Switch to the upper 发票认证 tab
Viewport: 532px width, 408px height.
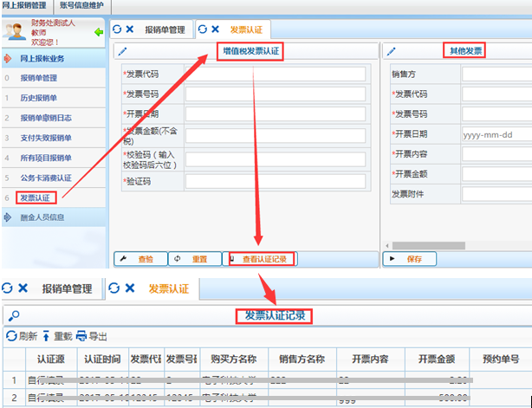pyautogui.click(x=246, y=29)
